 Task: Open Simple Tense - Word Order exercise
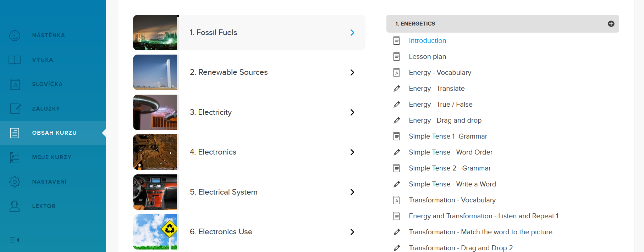pyautogui.click(x=450, y=152)
